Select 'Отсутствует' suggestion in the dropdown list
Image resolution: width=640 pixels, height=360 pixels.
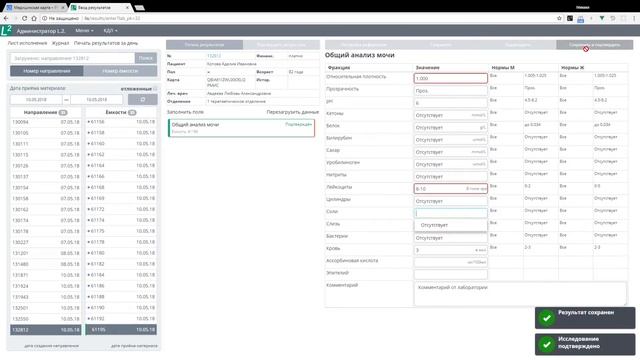pyautogui.click(x=451, y=225)
